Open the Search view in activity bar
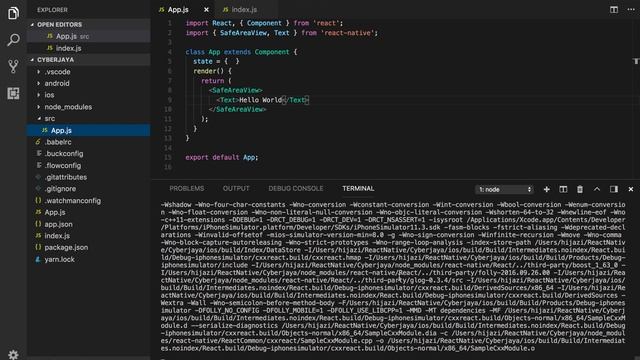The height and width of the screenshot is (360, 640). 13,40
